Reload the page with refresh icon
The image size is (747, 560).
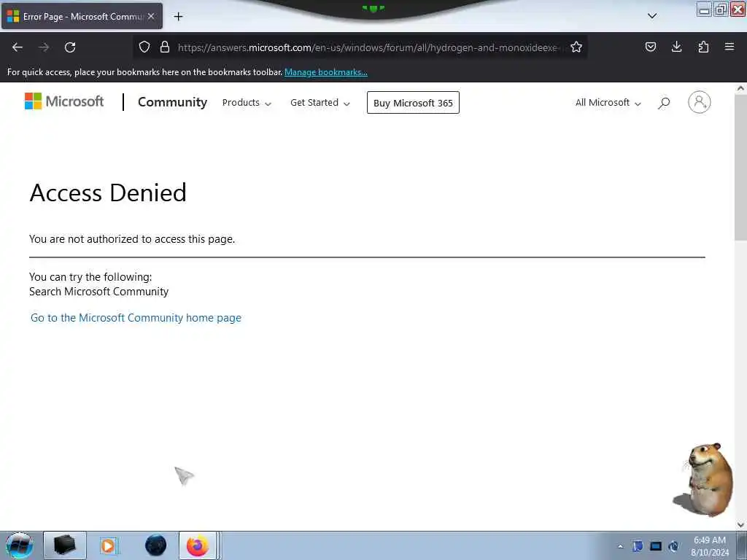[x=70, y=47]
